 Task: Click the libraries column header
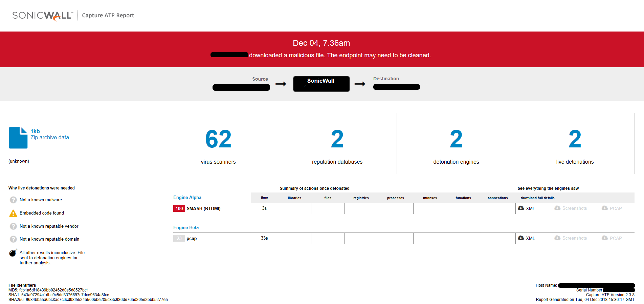(x=294, y=198)
